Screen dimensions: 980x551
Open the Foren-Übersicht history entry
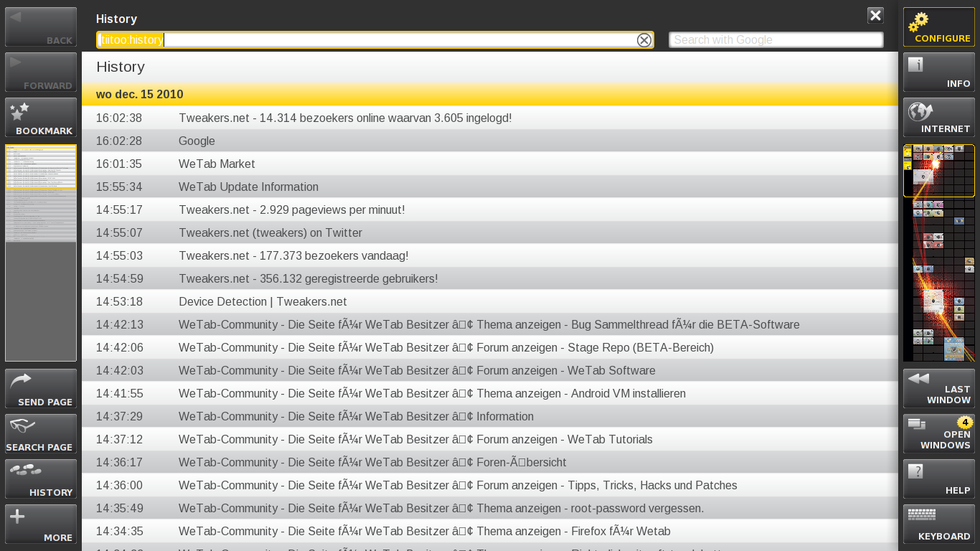click(x=490, y=463)
